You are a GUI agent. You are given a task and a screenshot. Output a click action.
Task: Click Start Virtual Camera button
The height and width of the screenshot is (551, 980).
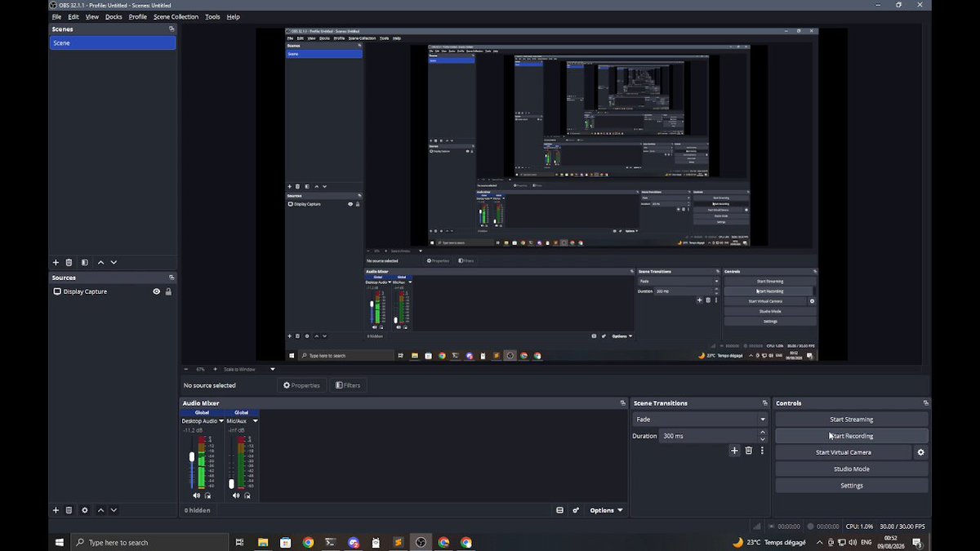tap(843, 452)
